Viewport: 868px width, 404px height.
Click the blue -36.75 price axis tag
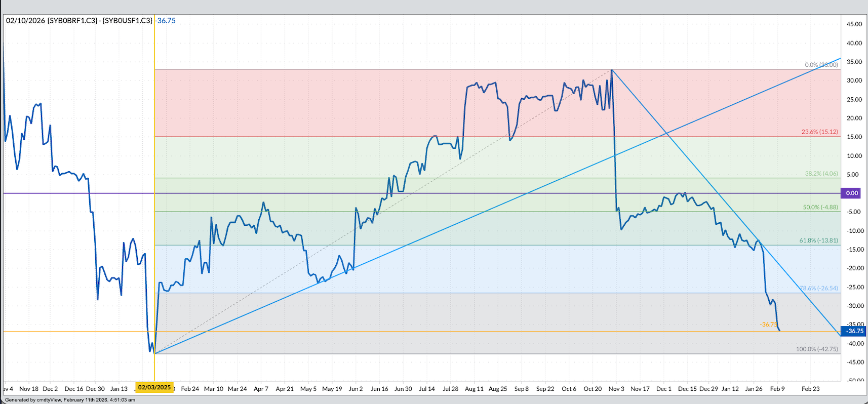854,331
